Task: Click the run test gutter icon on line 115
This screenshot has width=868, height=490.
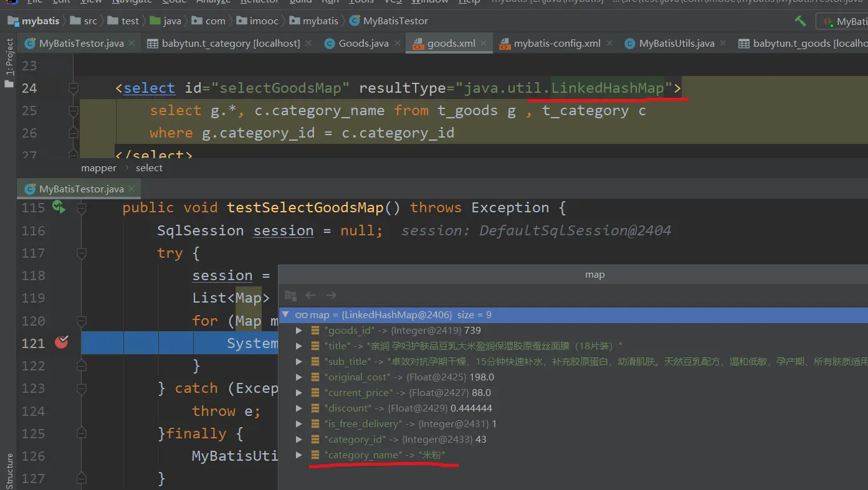Action: tap(59, 207)
